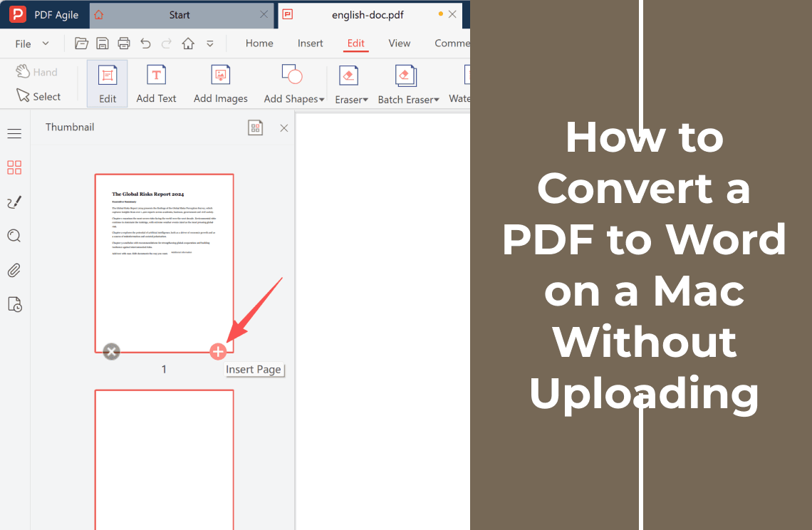Click the page number 1 label

[x=164, y=370]
